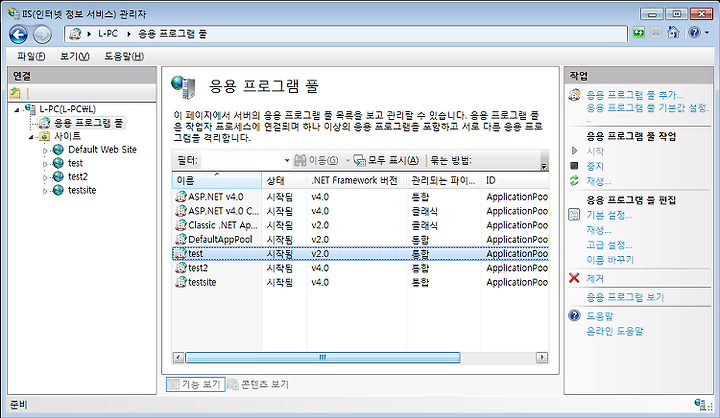Click the 이동(G) go button
The height and width of the screenshot is (418, 720).
[x=316, y=160]
